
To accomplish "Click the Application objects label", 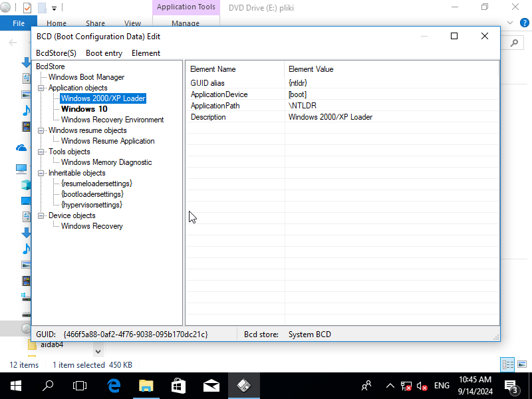I will pos(78,88).
